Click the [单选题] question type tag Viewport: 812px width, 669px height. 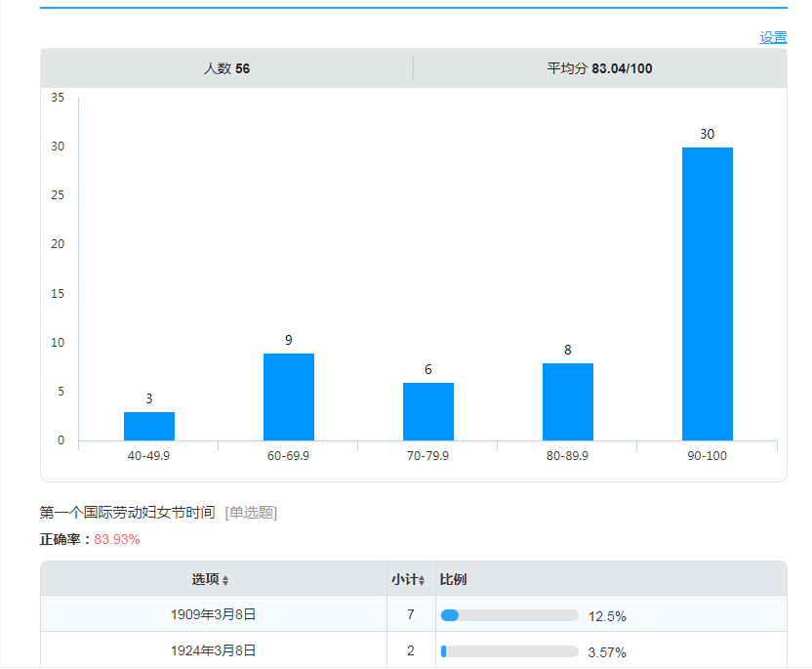pyautogui.click(x=251, y=512)
